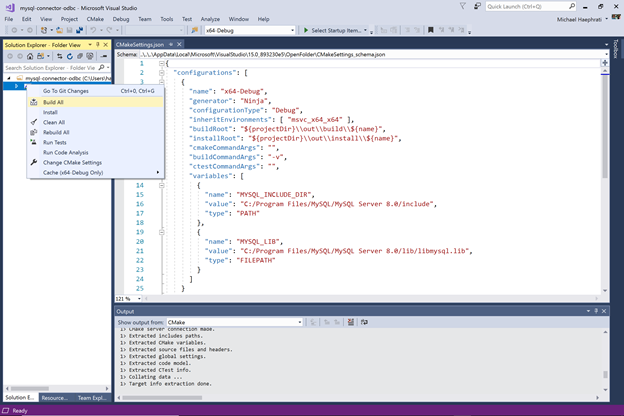624x416 pixels.
Task: Select Build All in the context menu
Action: pyautogui.click(x=96, y=102)
